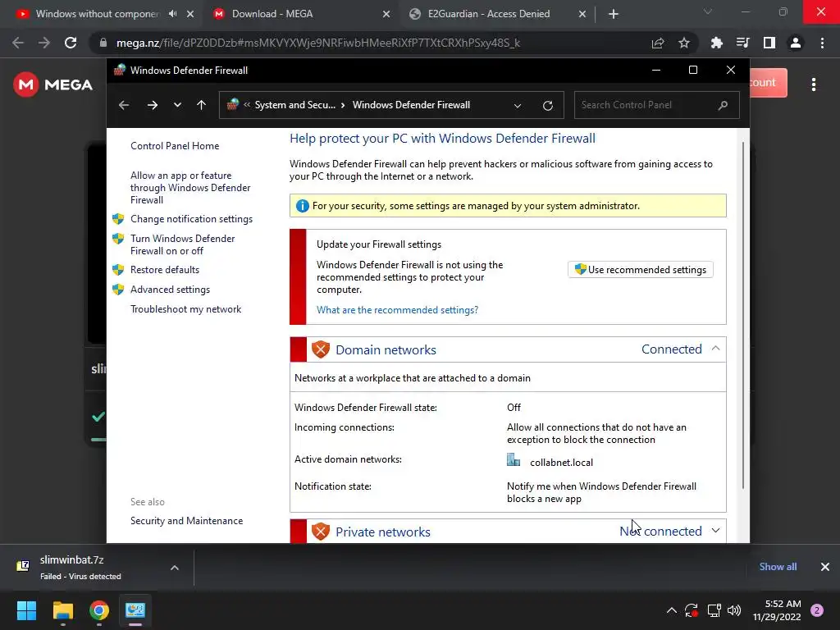
Task: Click the firewall window vertical scrollbar
Action: 743,315
